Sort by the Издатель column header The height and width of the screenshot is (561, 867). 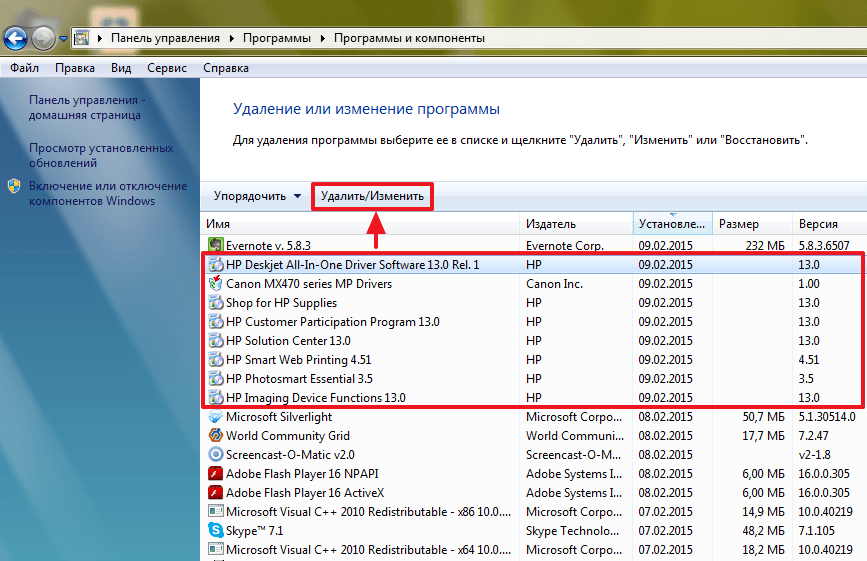tap(576, 224)
